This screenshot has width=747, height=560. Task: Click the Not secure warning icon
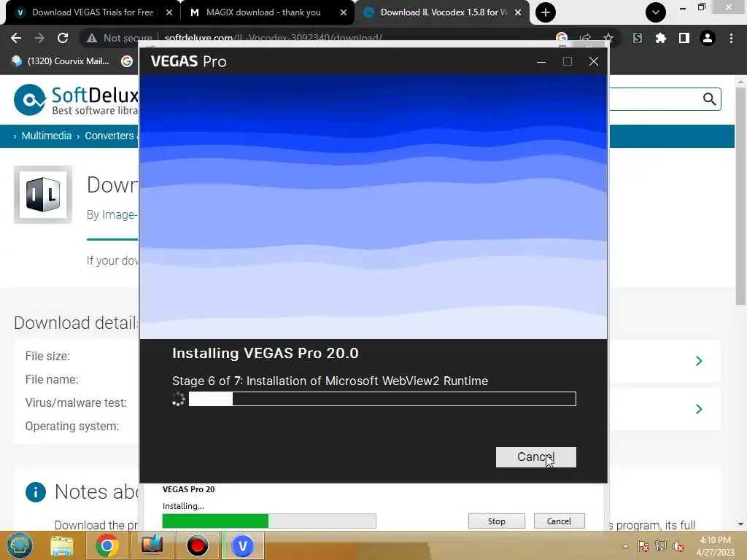pyautogui.click(x=92, y=38)
